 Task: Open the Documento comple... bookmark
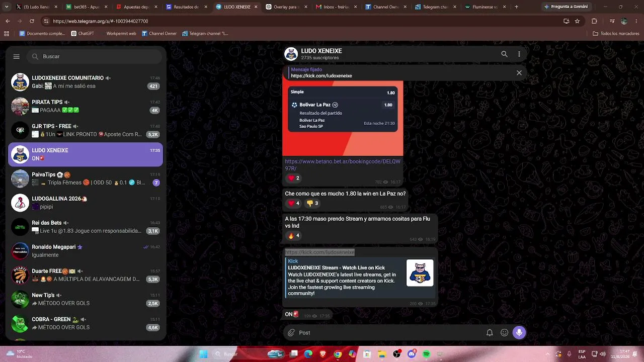[42, 34]
